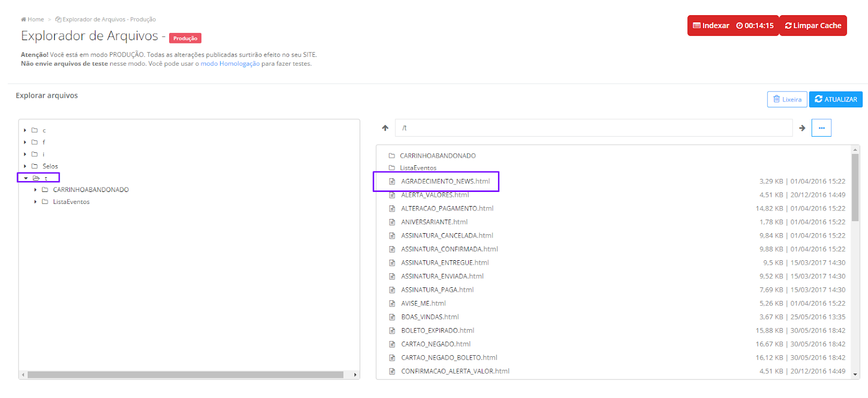Select ListaEventos in the tree
The width and height of the screenshot is (868, 398).
pos(71,202)
